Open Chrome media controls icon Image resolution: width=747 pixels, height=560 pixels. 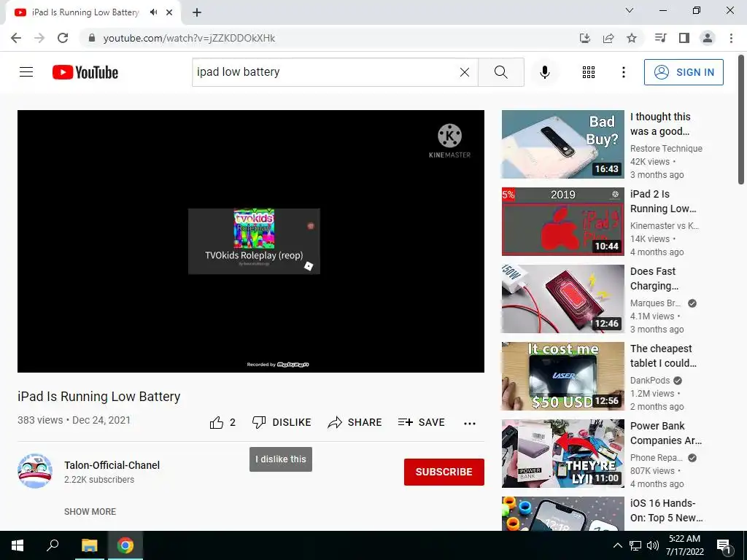point(660,38)
